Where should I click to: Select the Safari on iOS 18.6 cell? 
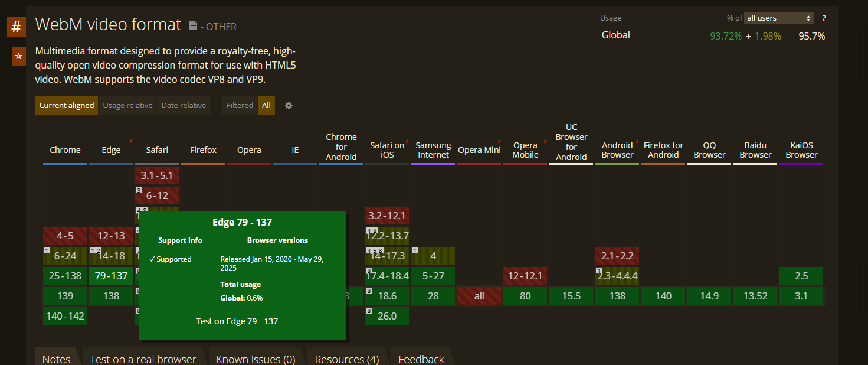coord(387,296)
